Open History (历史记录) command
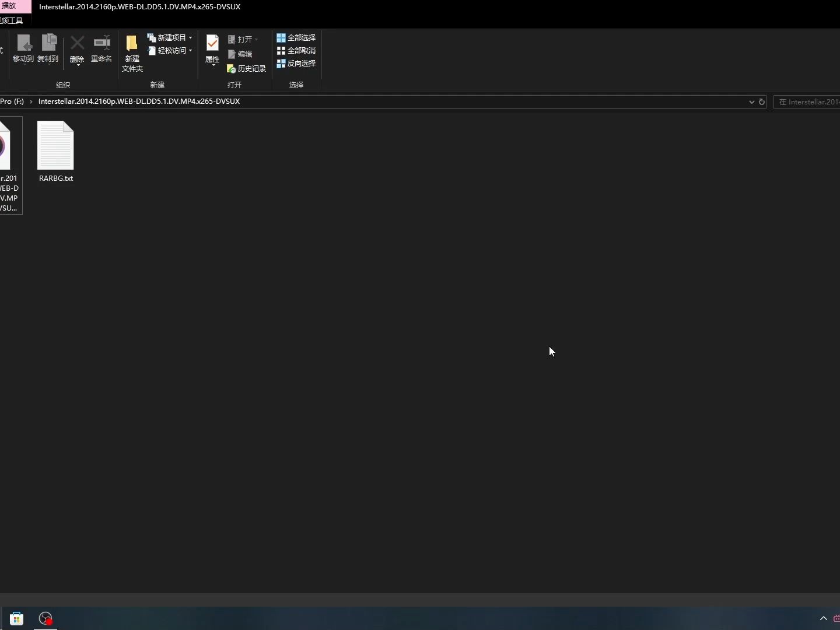This screenshot has width=840, height=630. coord(247,68)
